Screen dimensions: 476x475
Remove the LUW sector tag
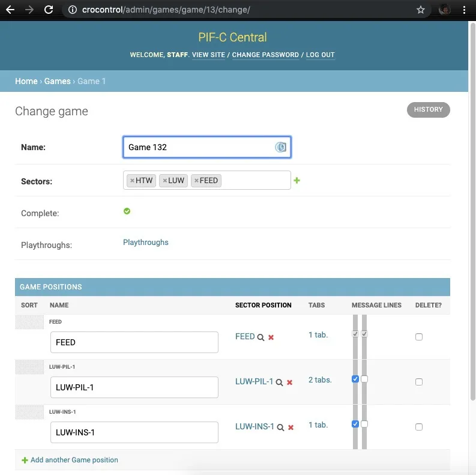pos(165,181)
